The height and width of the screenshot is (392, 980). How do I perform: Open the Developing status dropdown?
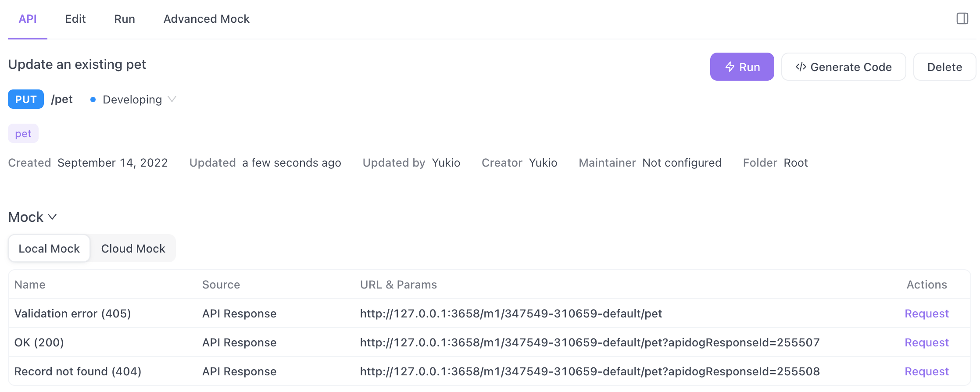pyautogui.click(x=133, y=100)
